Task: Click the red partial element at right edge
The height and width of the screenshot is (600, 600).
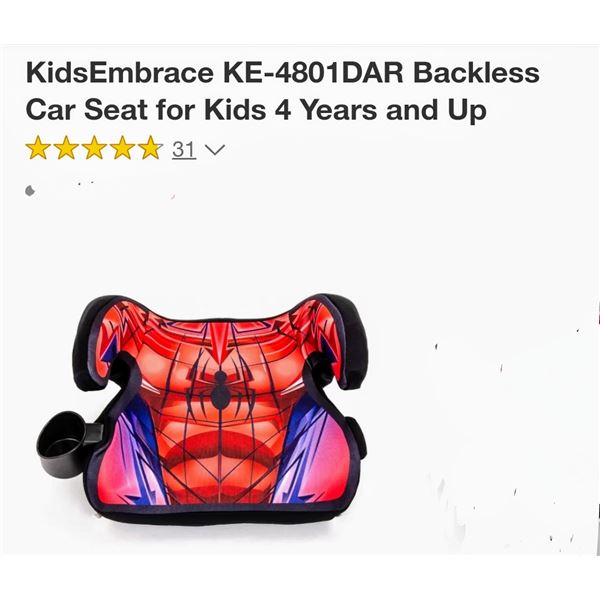Action: [598, 312]
